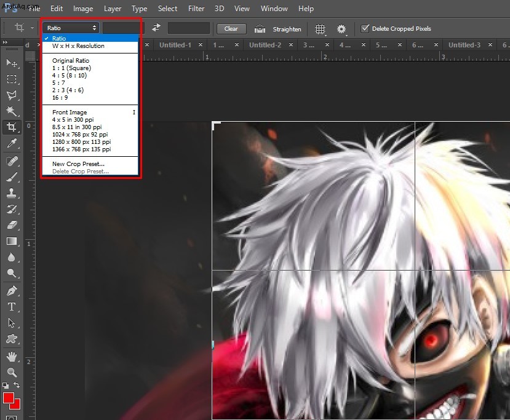The width and height of the screenshot is (510, 420).
Task: Open the Edit menu
Action: pos(57,9)
